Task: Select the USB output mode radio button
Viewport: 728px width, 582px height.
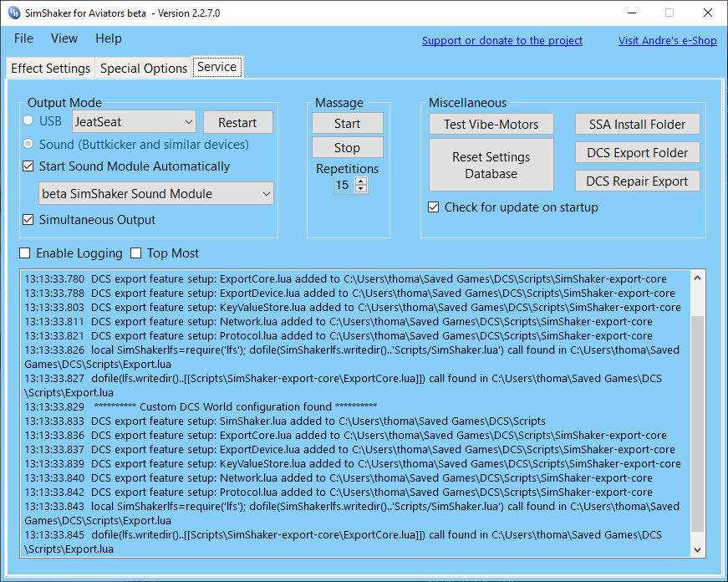Action: [28, 120]
